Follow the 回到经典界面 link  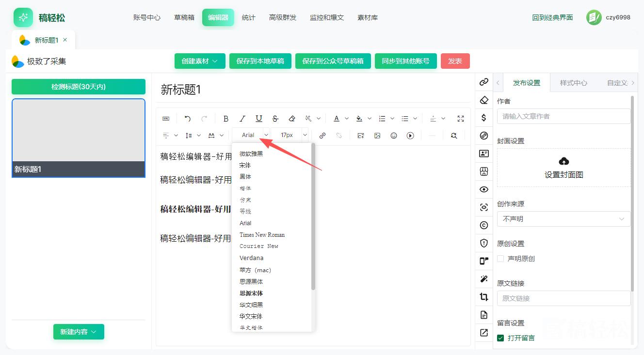[x=552, y=17]
